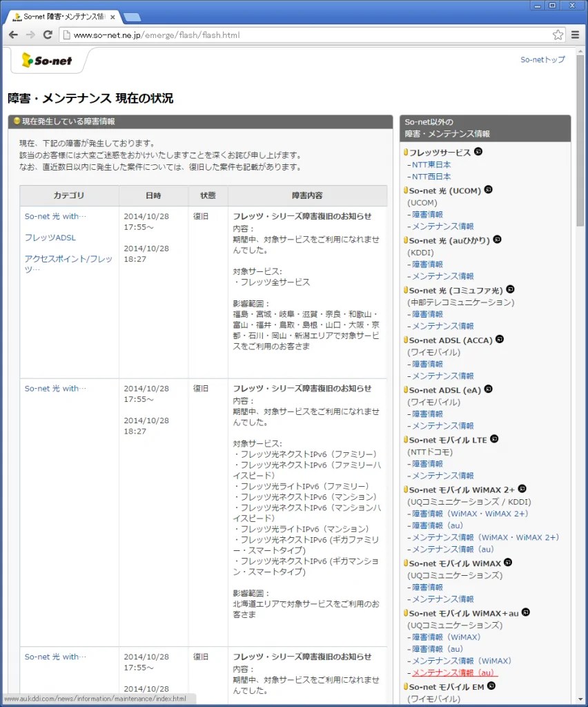
Task: Click the page icon in the address bar
Action: (67, 35)
